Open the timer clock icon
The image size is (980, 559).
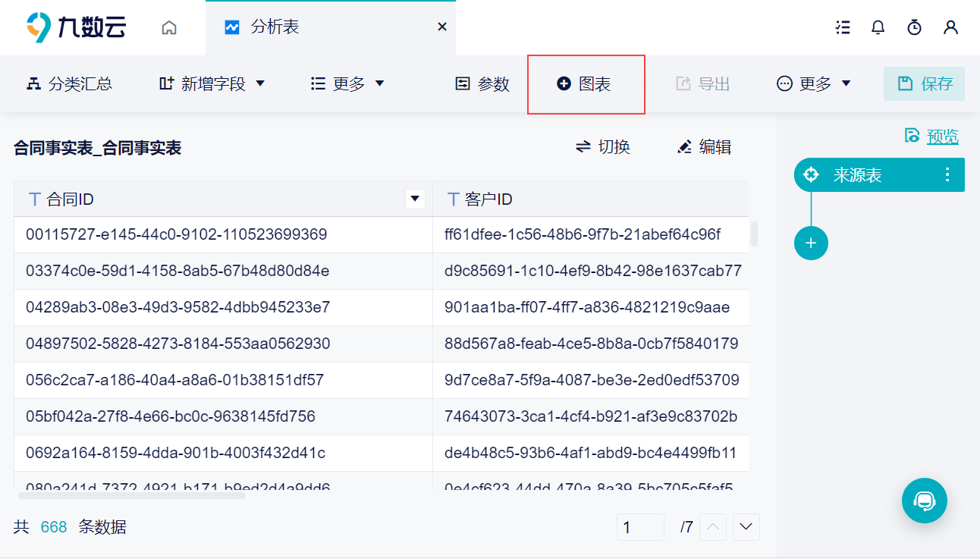point(915,27)
